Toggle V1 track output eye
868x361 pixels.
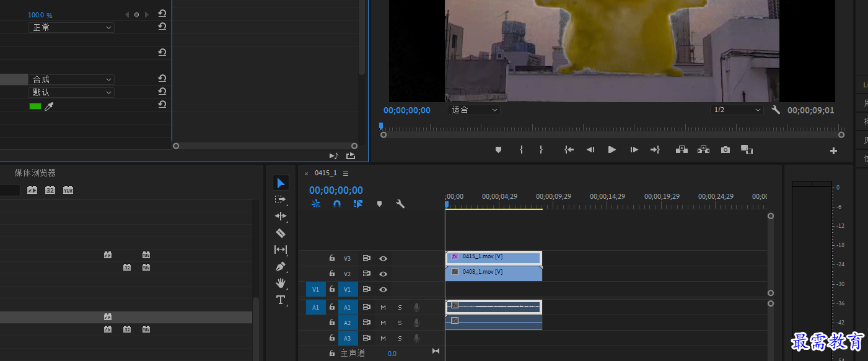click(x=384, y=289)
